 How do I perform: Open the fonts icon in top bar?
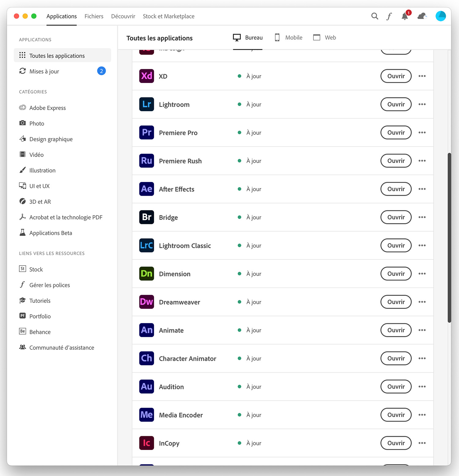click(389, 16)
